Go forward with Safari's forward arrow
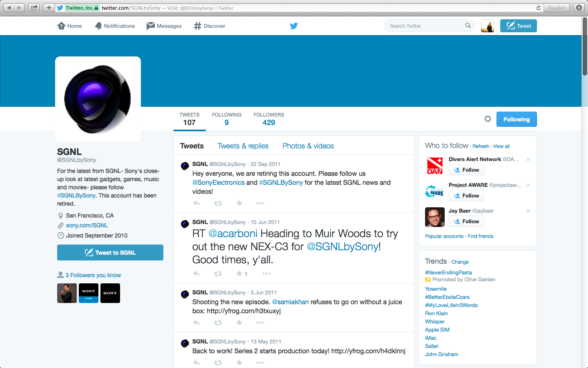 coord(19,8)
